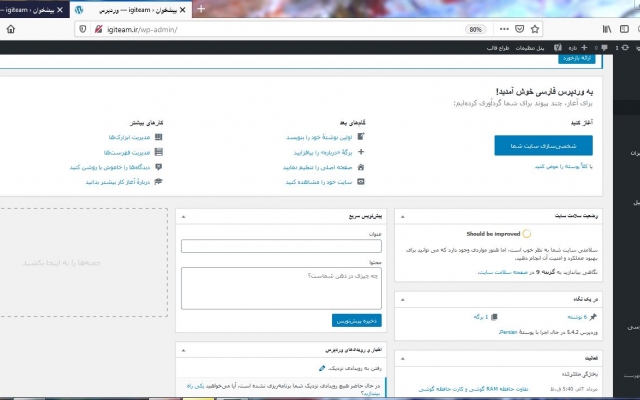The height and width of the screenshot is (400, 640).
Task: Switch to the first igiteam browser tab
Action: tap(29, 10)
